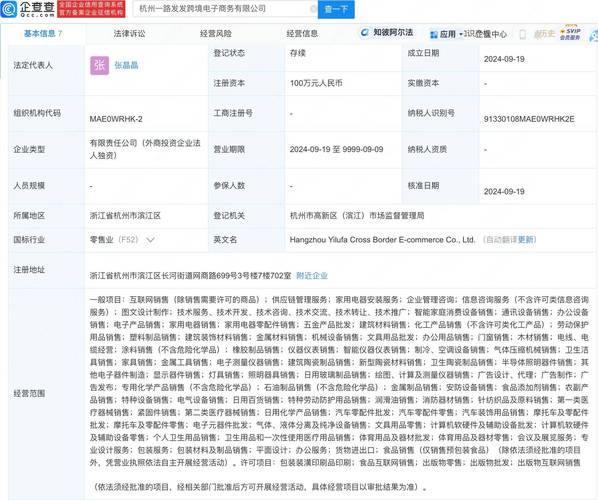Click the Qcc.com logo icon

tap(8, 9)
